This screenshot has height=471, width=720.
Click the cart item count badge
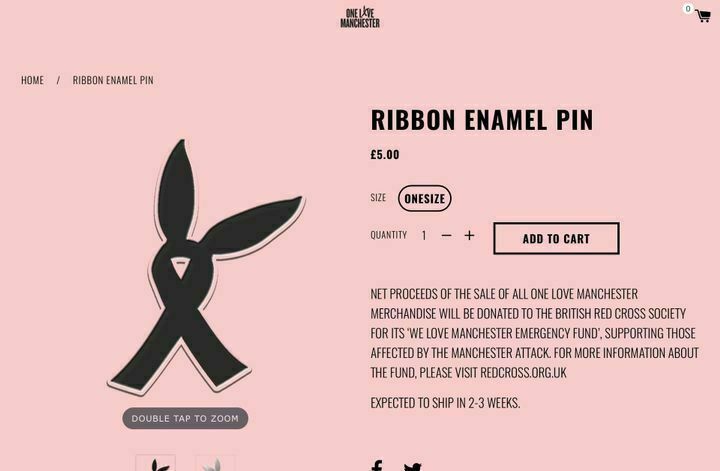[688, 8]
